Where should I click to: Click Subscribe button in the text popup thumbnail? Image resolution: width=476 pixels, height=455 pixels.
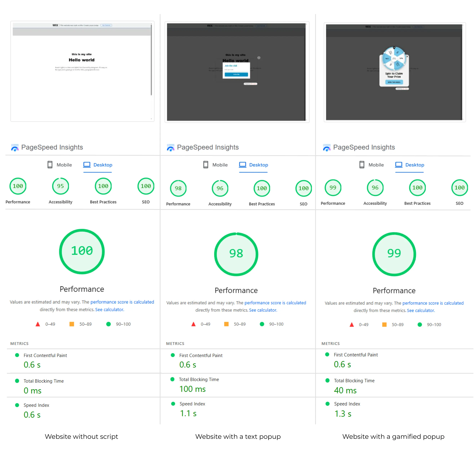[x=236, y=74]
